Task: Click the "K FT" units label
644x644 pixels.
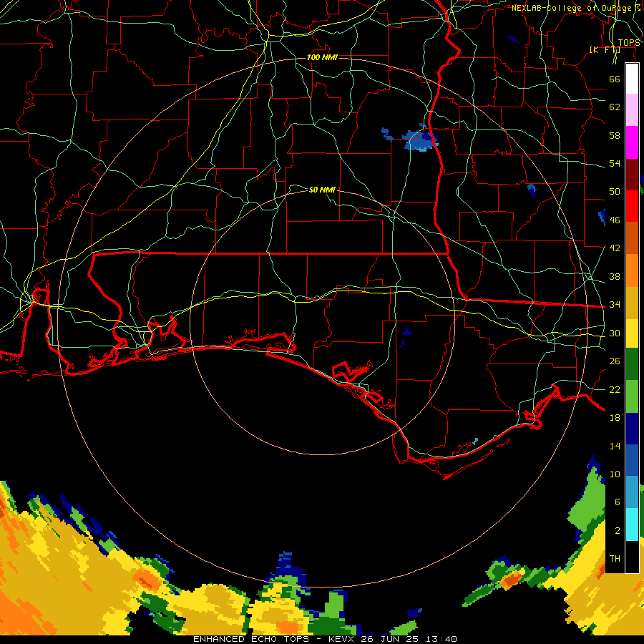Action: (x=605, y=50)
